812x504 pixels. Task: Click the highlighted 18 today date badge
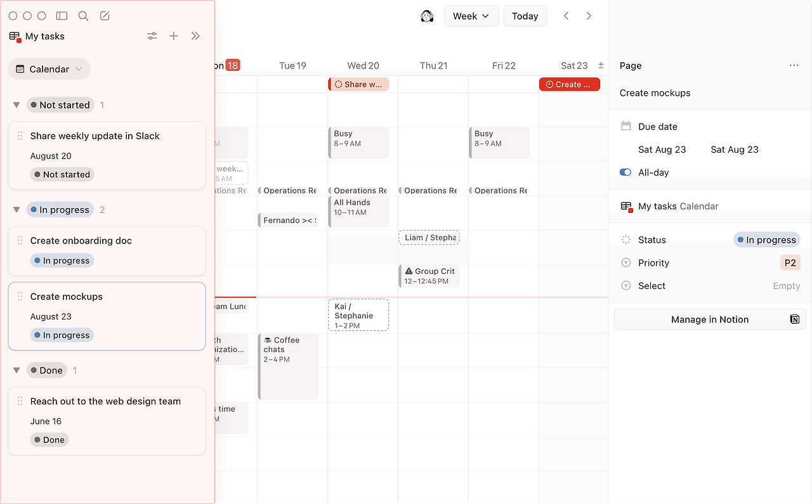(233, 65)
